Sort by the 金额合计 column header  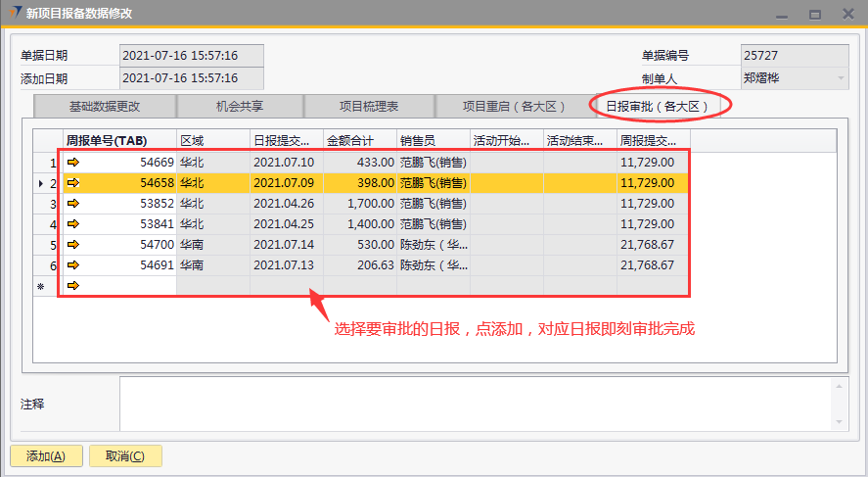coord(359,140)
